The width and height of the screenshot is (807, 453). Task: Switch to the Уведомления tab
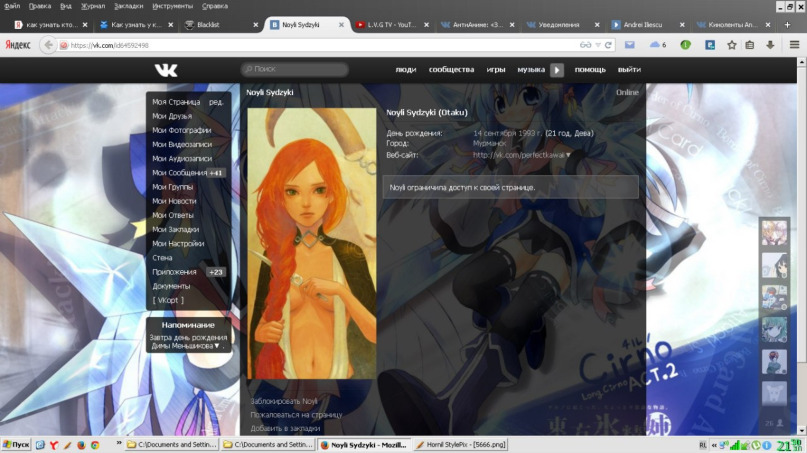[x=564, y=25]
